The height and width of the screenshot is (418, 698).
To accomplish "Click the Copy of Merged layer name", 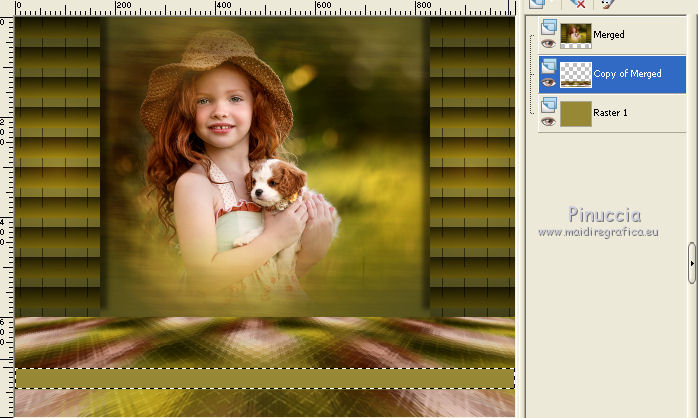I will pos(627,74).
